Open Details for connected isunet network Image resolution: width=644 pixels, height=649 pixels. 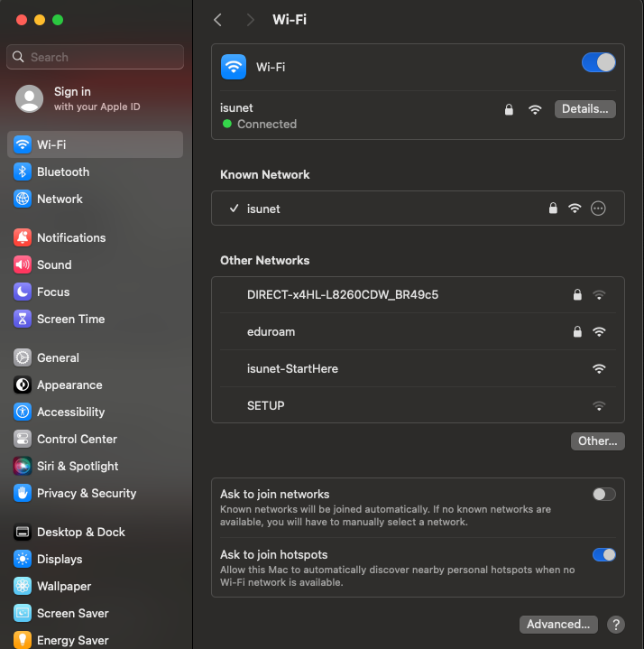click(x=584, y=109)
